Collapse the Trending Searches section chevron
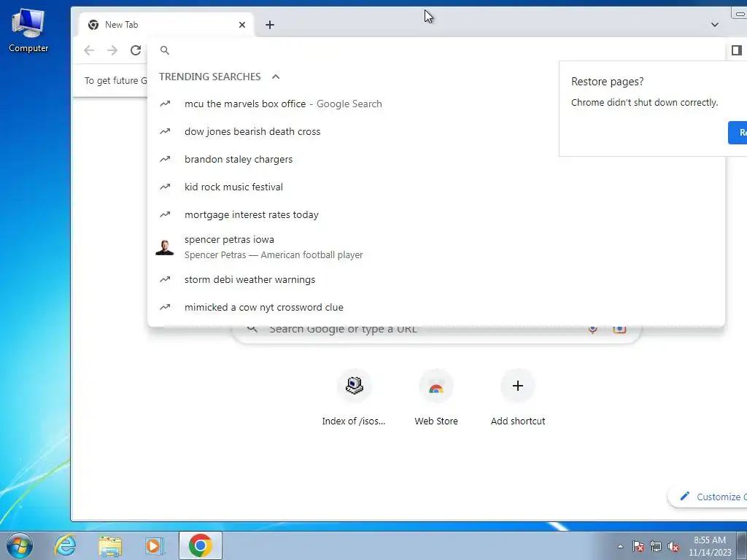The height and width of the screenshot is (560, 747). coord(275,77)
